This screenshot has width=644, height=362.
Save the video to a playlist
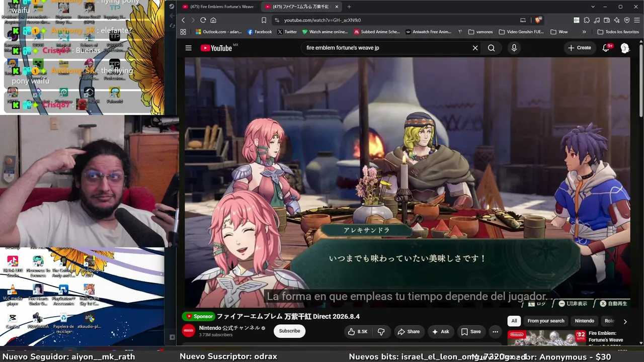(x=471, y=331)
